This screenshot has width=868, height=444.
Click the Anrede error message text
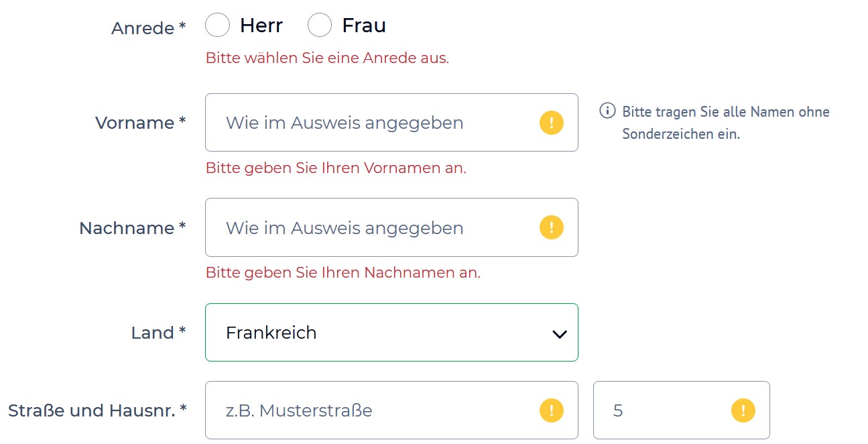[327, 58]
